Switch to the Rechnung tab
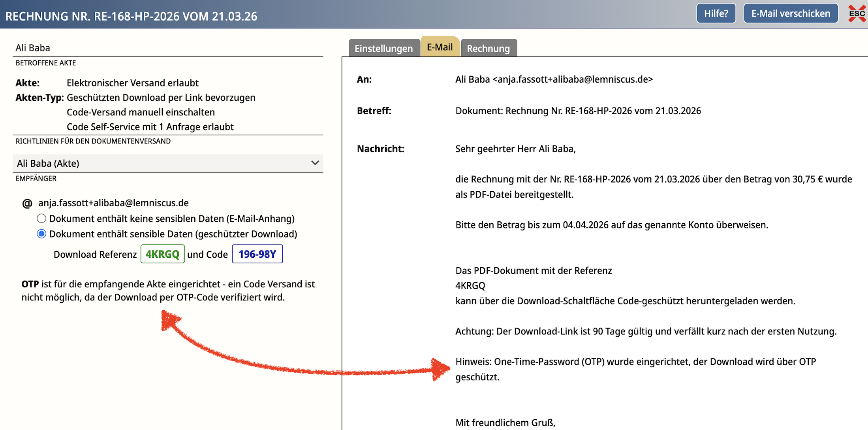 pos(488,48)
